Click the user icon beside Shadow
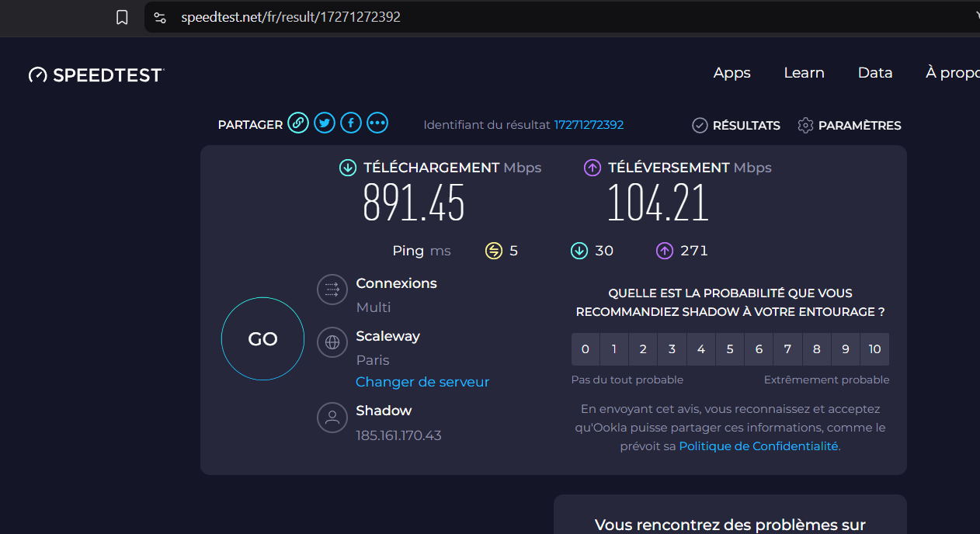The image size is (980, 534). 332,418
